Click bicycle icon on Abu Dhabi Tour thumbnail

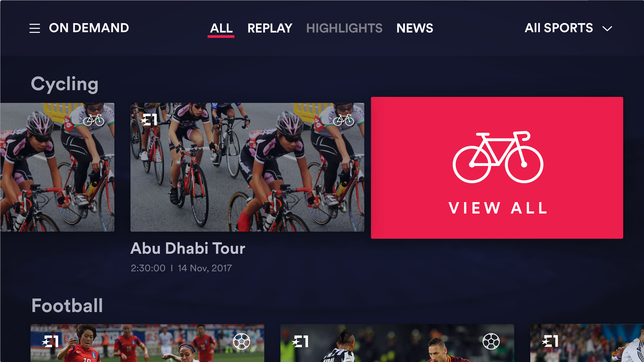[343, 120]
